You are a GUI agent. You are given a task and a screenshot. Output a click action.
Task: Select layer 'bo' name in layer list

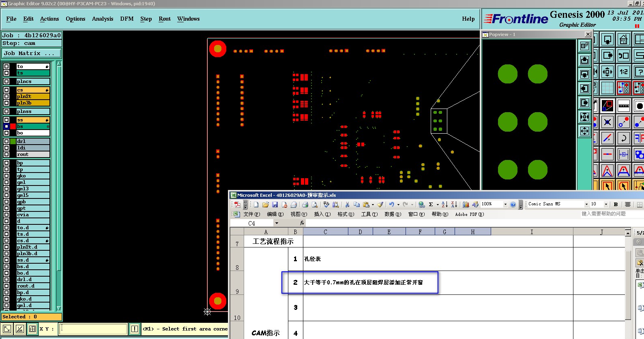pos(33,133)
